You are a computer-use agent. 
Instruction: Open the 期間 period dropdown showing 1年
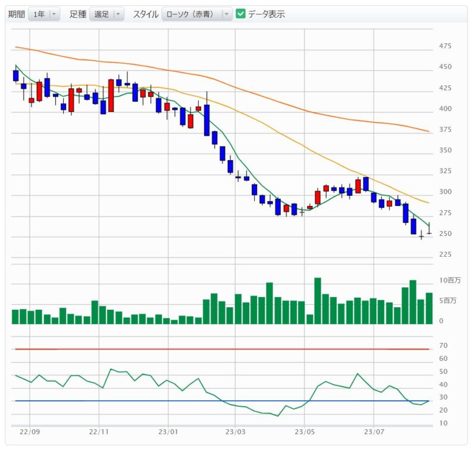[x=44, y=14]
